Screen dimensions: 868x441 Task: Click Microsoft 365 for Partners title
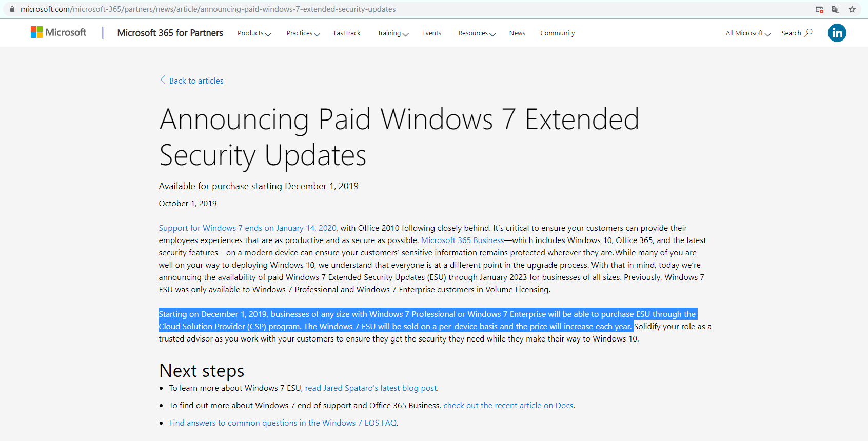[170, 33]
